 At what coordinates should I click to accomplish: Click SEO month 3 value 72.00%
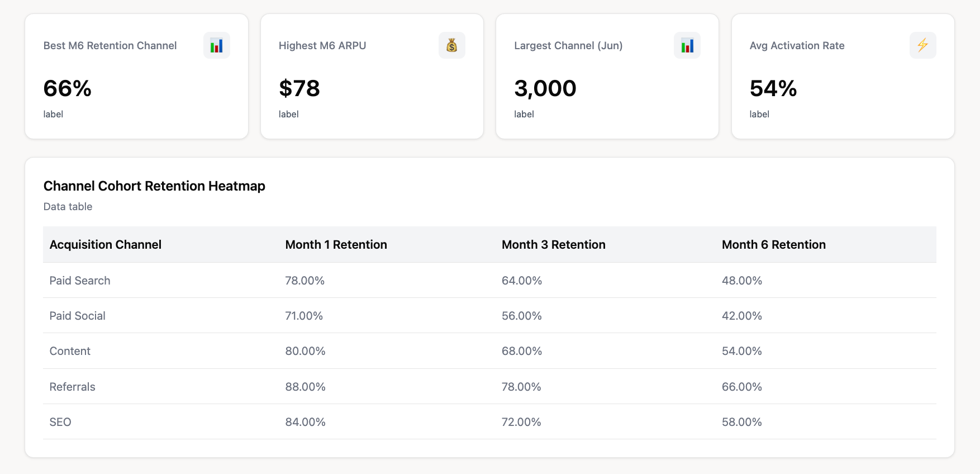(521, 422)
